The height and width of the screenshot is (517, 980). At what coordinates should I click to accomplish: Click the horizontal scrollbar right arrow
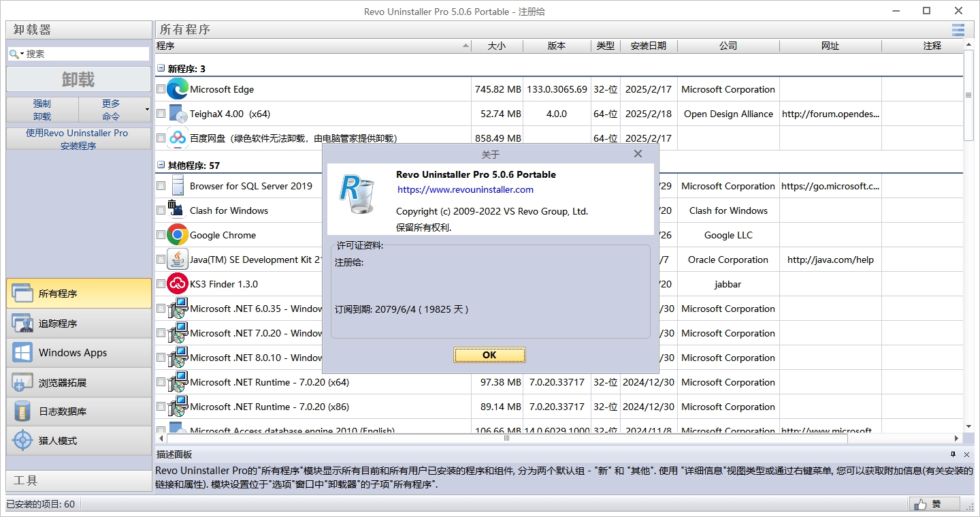957,439
